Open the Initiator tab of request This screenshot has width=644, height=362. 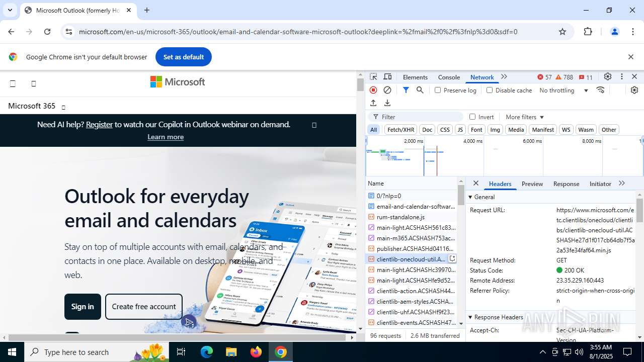pos(600,184)
